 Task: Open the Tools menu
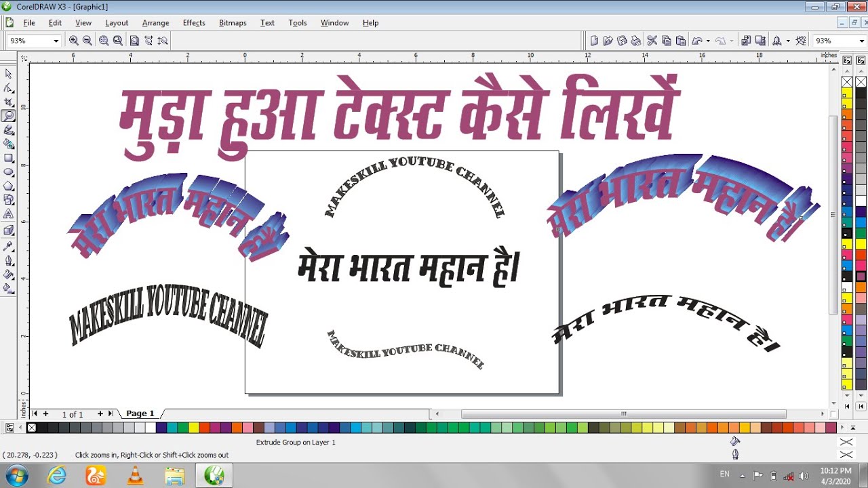(298, 22)
